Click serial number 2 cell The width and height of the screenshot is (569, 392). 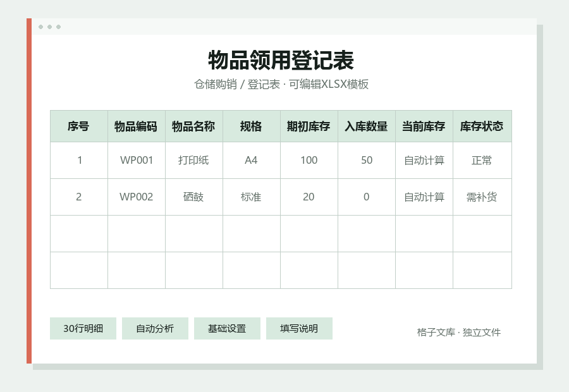[x=79, y=197]
